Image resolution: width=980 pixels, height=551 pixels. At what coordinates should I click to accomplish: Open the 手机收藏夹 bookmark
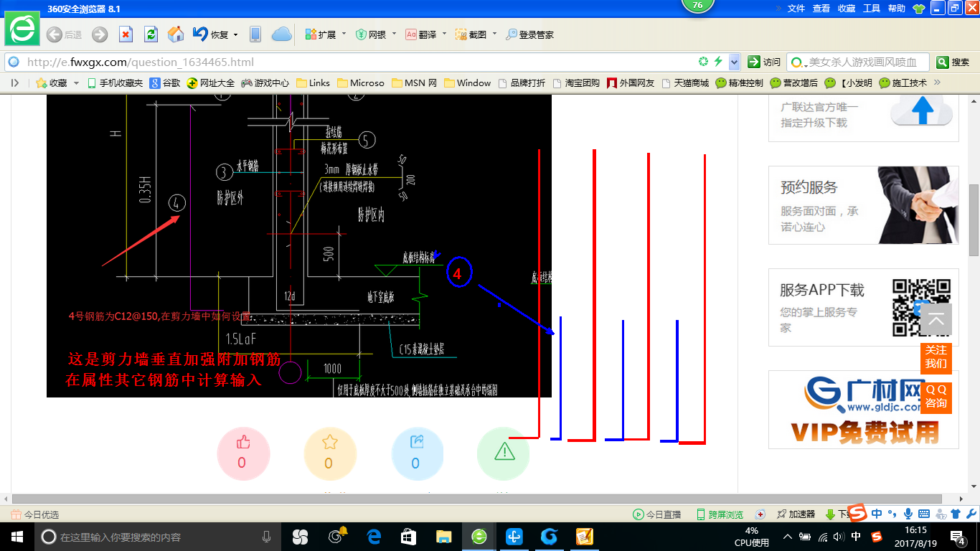click(x=115, y=83)
